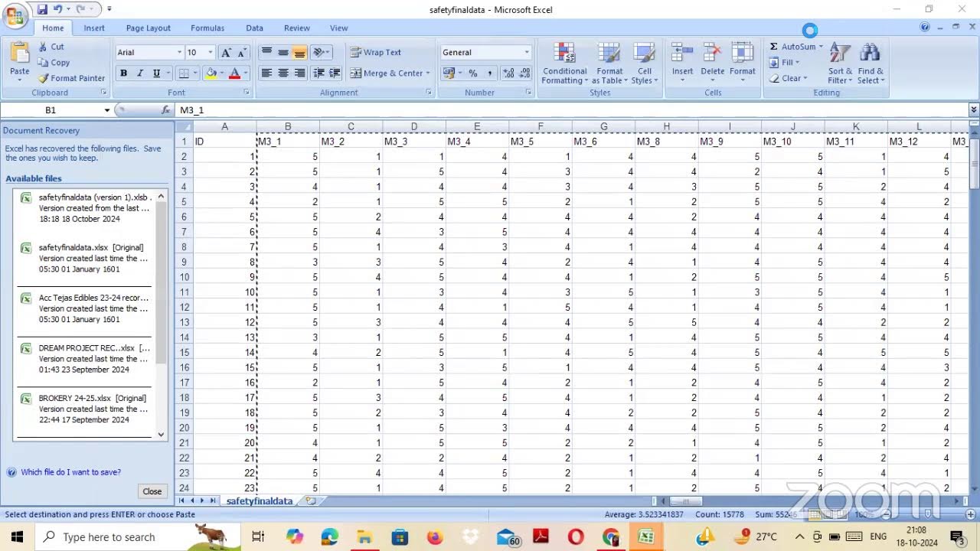The height and width of the screenshot is (551, 980).
Task: Open the Excel Help question mark
Action: point(925,28)
